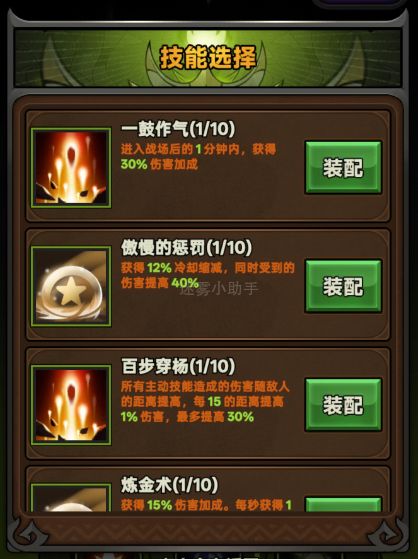418x559 pixels.
Task: Click the 30% 伤害加成 description text
Action: [159, 164]
